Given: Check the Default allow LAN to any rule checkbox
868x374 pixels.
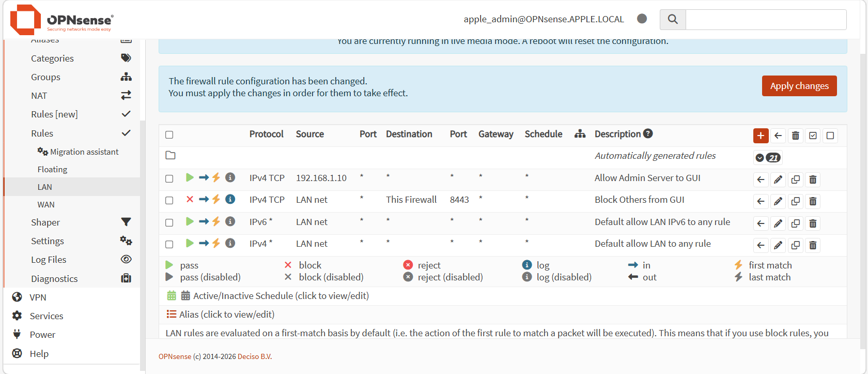Looking at the screenshot, I should 169,244.
